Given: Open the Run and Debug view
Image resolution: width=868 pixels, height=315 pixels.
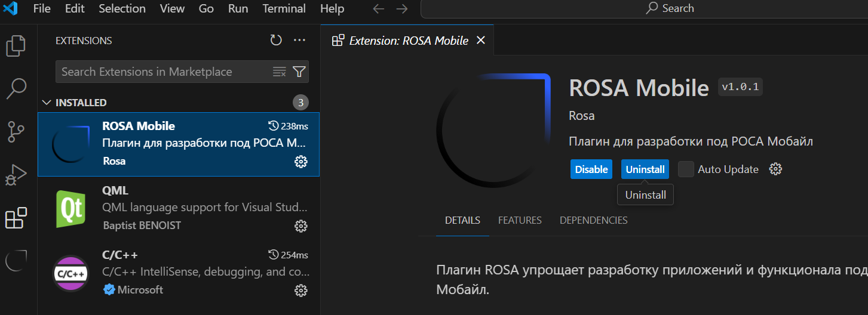Looking at the screenshot, I should 16,175.
